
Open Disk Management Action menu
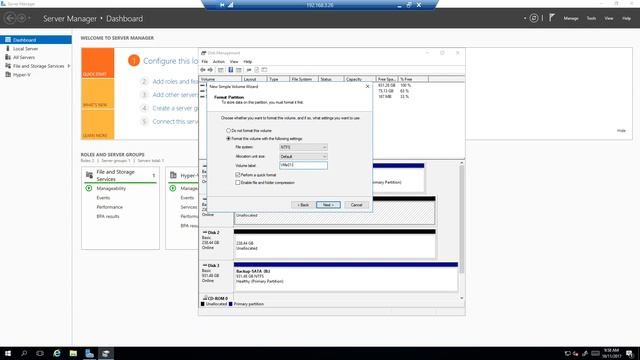click(x=219, y=62)
